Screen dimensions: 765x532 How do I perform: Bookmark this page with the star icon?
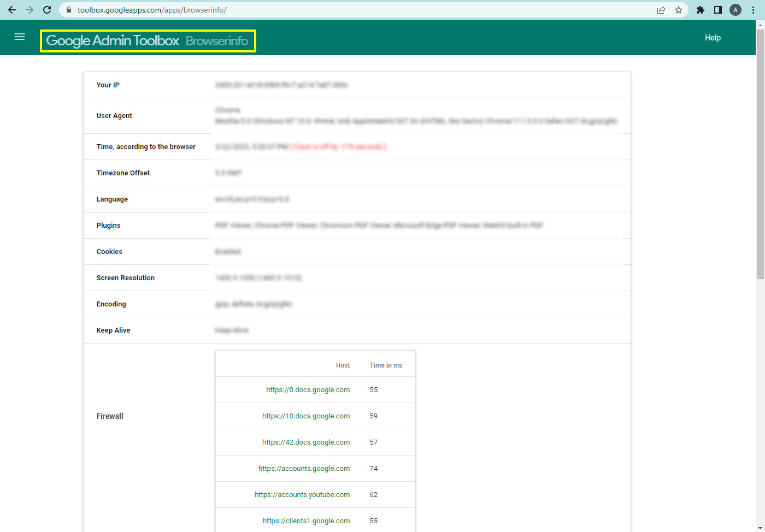pyautogui.click(x=679, y=9)
